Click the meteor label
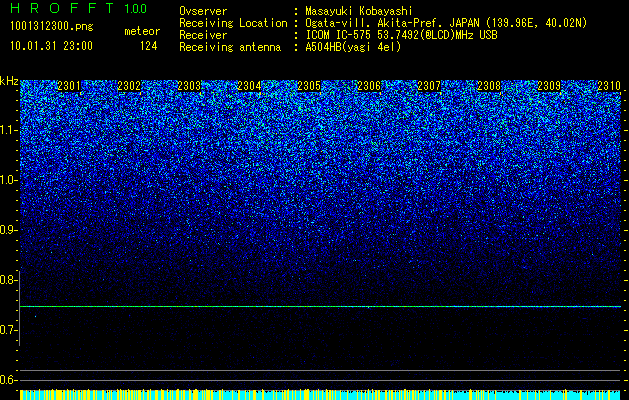Image resolution: width=629 pixels, height=400 pixels. (142, 31)
